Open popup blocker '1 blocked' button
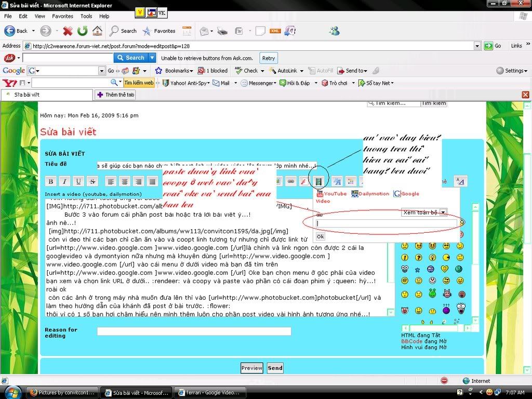Screen dimensions: 532x399 (x=212, y=71)
